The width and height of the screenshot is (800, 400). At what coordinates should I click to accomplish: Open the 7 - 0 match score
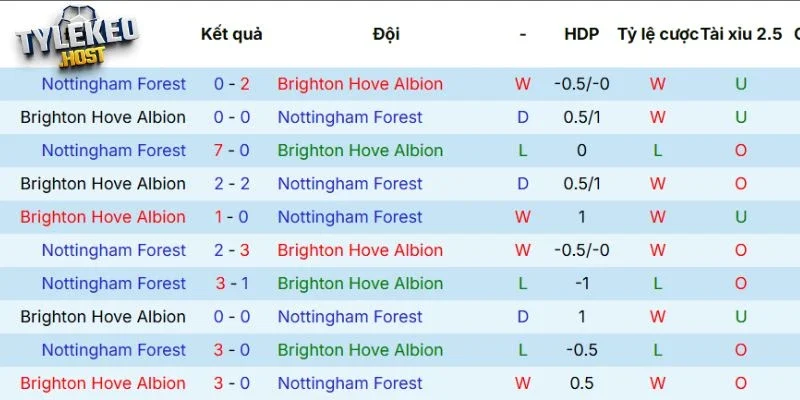point(231,150)
